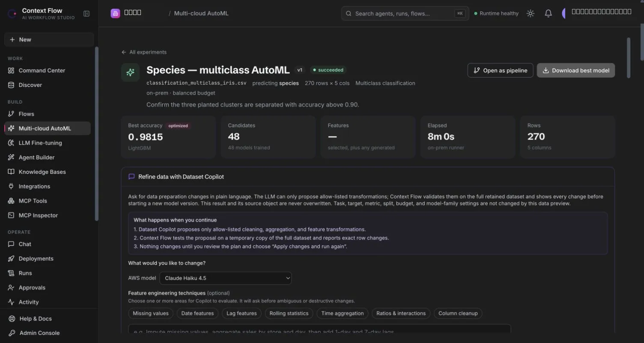Open LLM Fine-tuning page
Image resolution: width=644 pixels, height=343 pixels.
click(48, 143)
